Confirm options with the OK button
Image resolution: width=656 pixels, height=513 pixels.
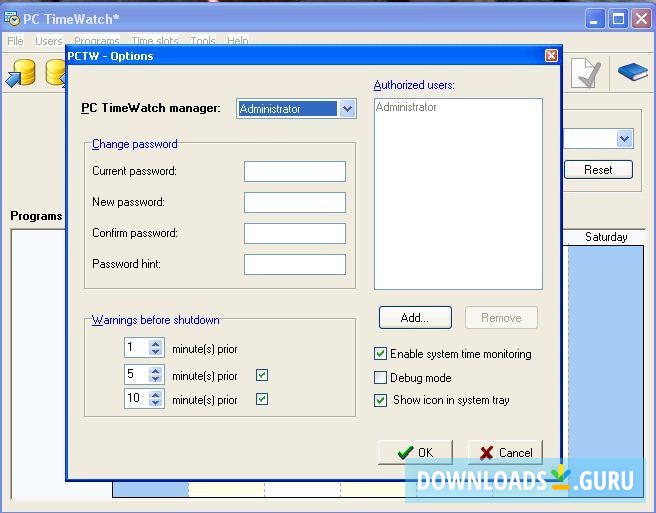[x=415, y=452]
